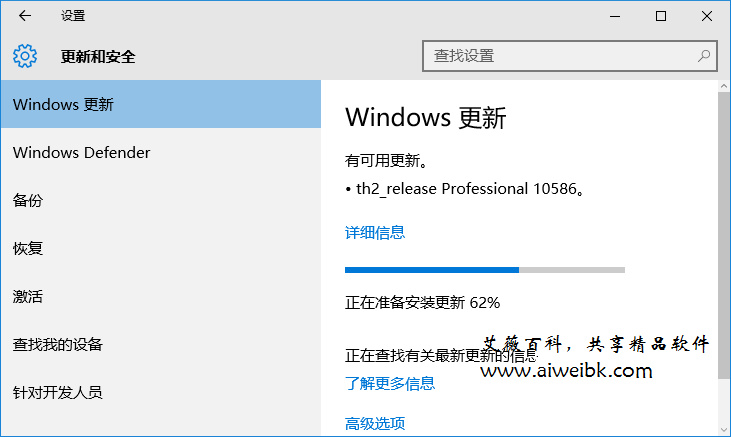Minimize the Settings window
This screenshot has width=731, height=437.
click(x=615, y=16)
